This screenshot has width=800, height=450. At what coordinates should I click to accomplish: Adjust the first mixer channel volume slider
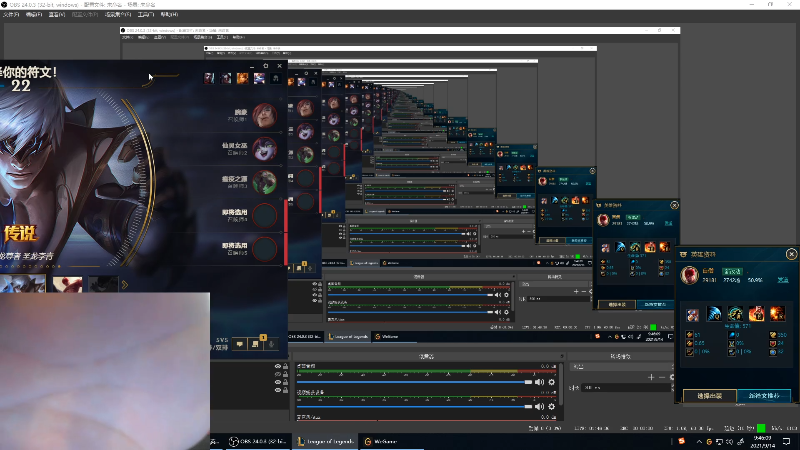pos(414,382)
